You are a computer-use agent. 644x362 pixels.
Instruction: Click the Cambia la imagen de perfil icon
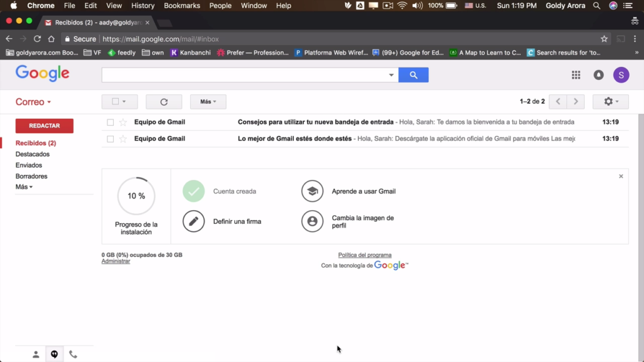[312, 221]
